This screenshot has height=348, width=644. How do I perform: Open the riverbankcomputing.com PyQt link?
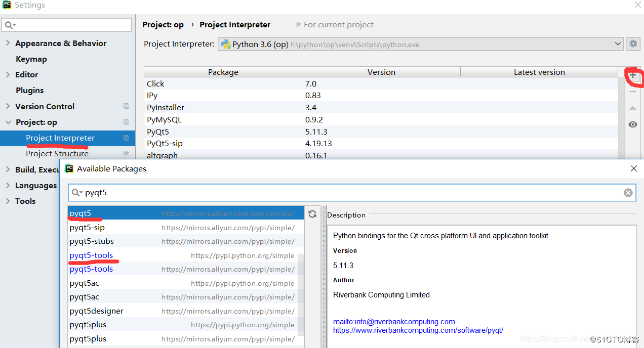[x=418, y=330]
